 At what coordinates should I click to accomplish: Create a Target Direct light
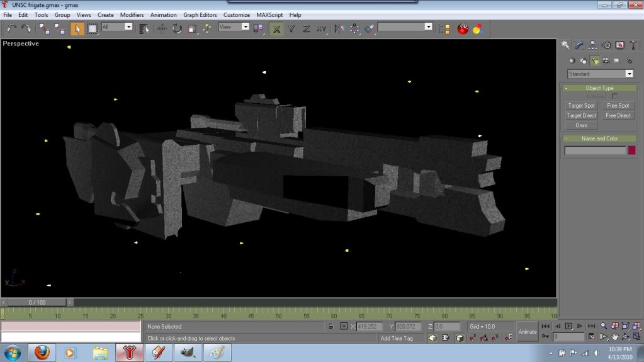581,115
